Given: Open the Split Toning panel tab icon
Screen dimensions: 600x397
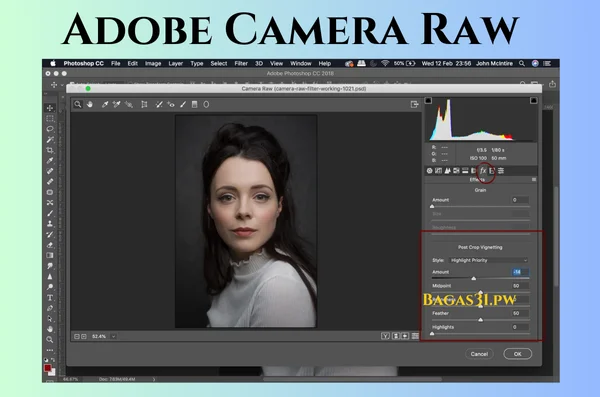Looking at the screenshot, I should tap(465, 171).
